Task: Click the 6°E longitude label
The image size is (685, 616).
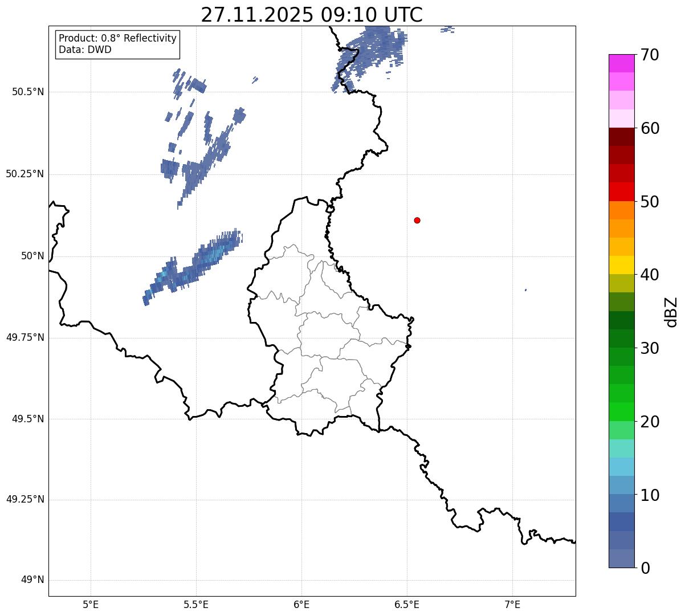Action: pos(301,604)
